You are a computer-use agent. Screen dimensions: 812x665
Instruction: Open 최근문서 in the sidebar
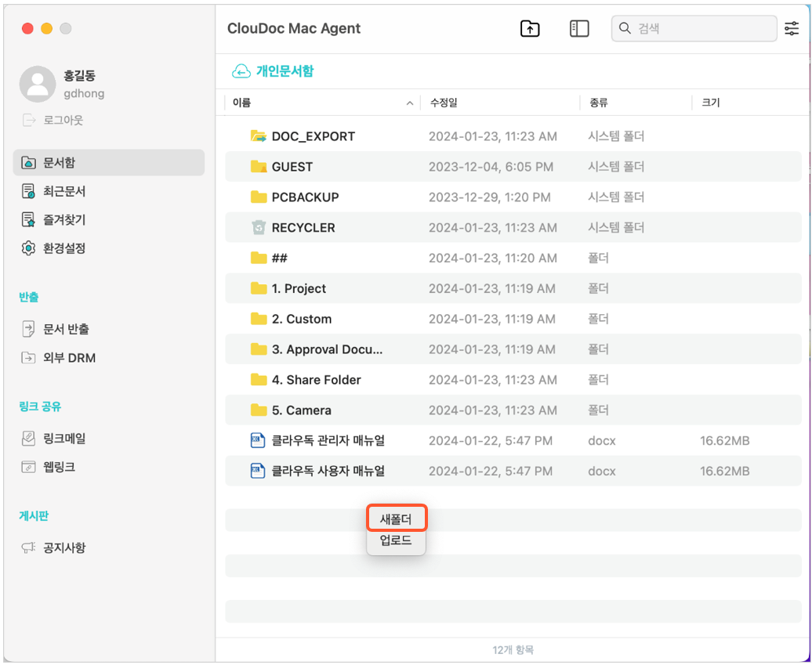pos(64,191)
